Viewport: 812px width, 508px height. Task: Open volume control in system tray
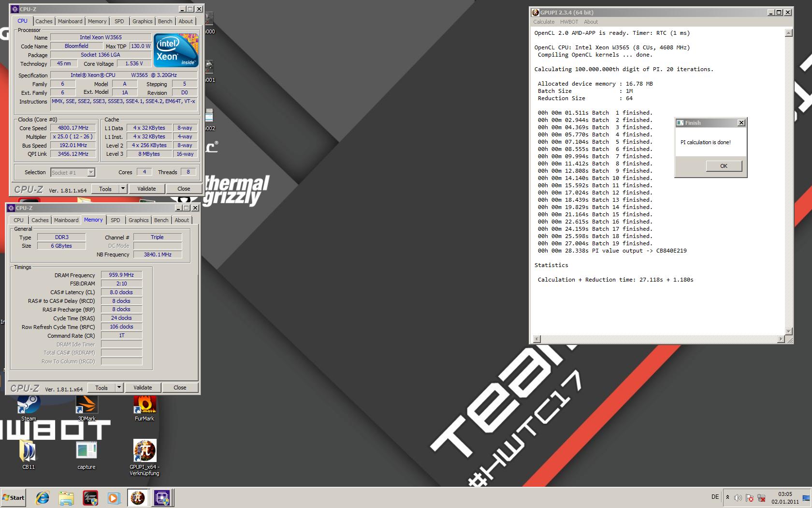click(738, 498)
